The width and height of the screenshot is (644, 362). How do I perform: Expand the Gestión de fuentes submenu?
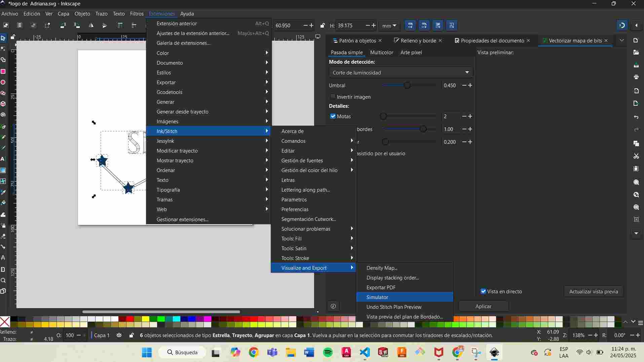point(313,160)
